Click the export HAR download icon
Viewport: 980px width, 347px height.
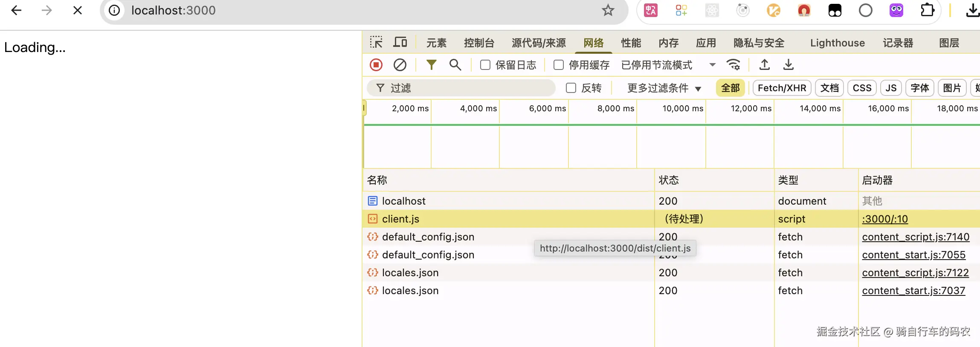click(x=788, y=65)
